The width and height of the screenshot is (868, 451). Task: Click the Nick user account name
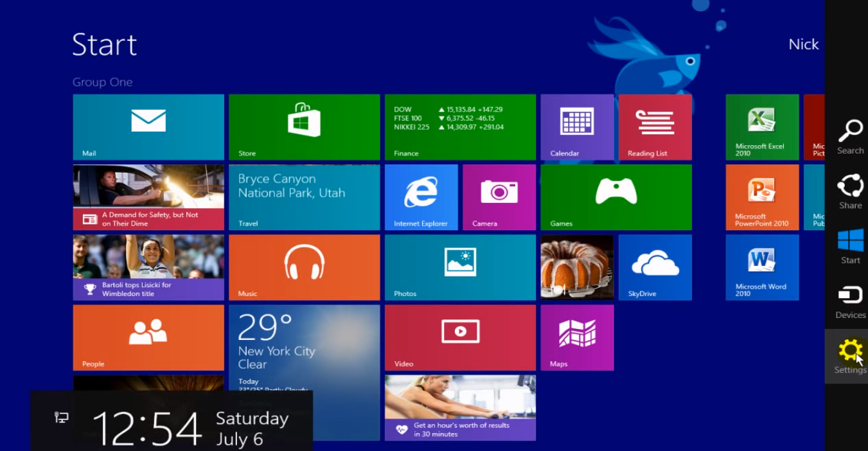[x=803, y=44]
